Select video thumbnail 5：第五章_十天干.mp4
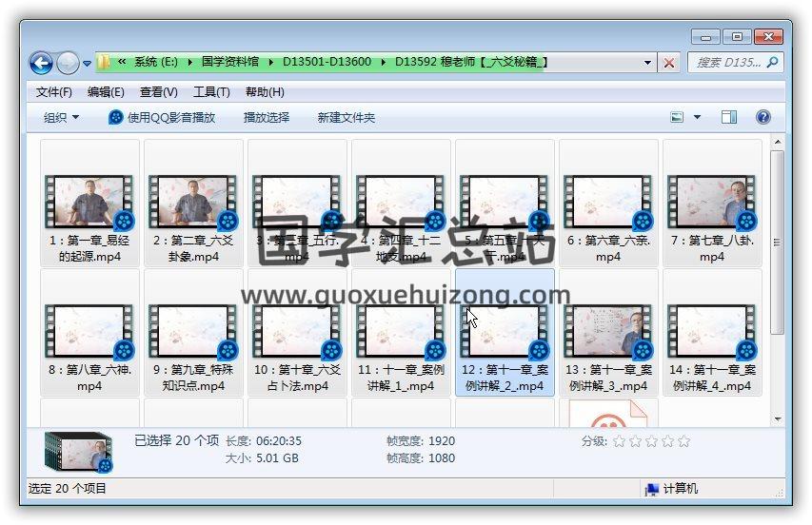 [x=505, y=203]
